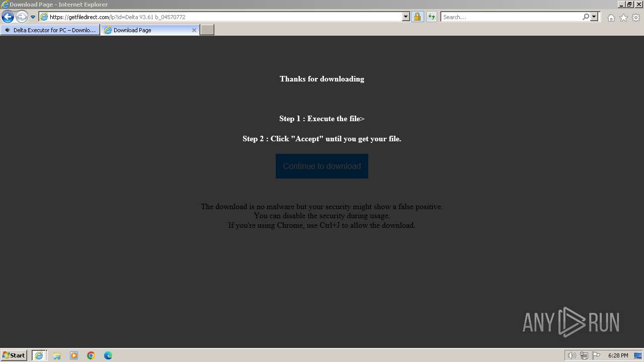Click into the Search box
The height and width of the screenshot is (362, 644).
tap(511, 17)
